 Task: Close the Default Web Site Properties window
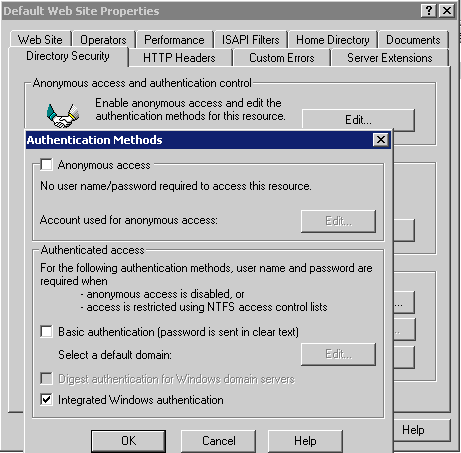pyautogui.click(x=447, y=11)
